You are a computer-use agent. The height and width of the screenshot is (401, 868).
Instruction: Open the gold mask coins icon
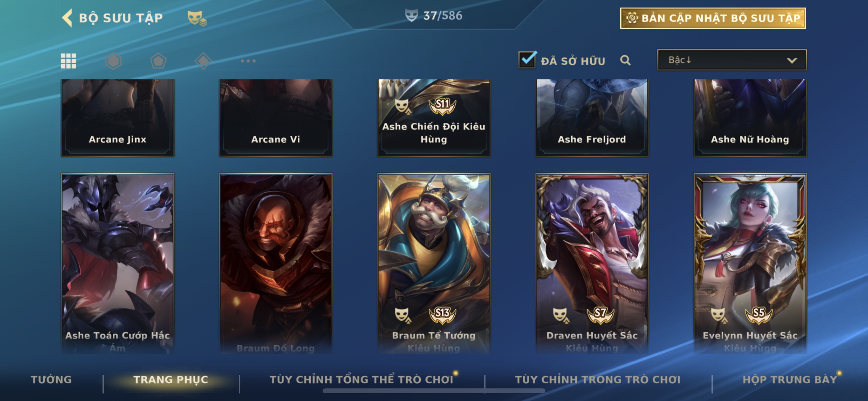197,18
